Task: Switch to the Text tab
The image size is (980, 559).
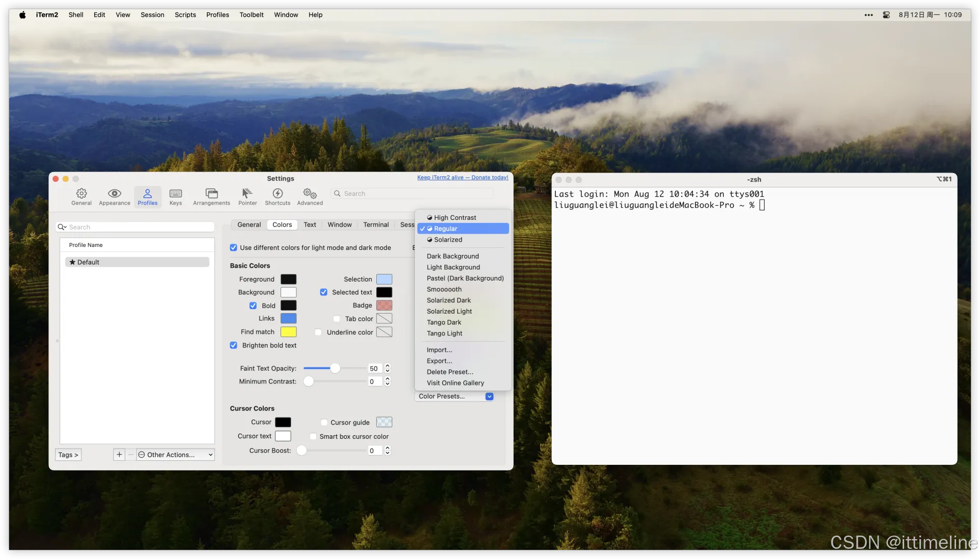Action: click(310, 225)
